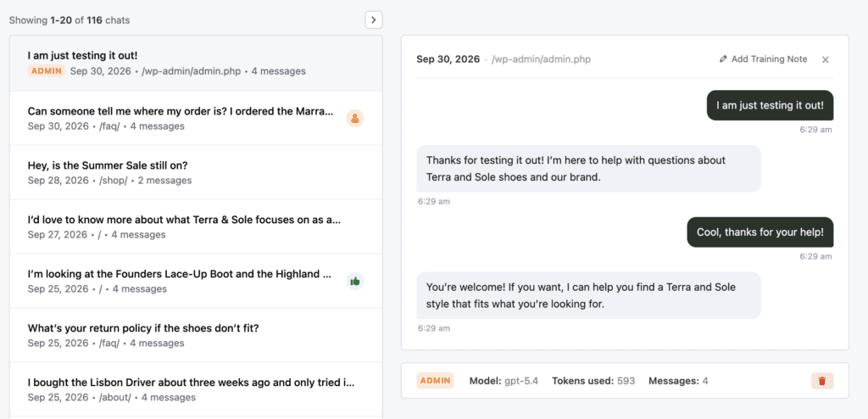Image resolution: width=868 pixels, height=419 pixels.
Task: Click the gpt-5.4 model label
Action: coord(521,381)
